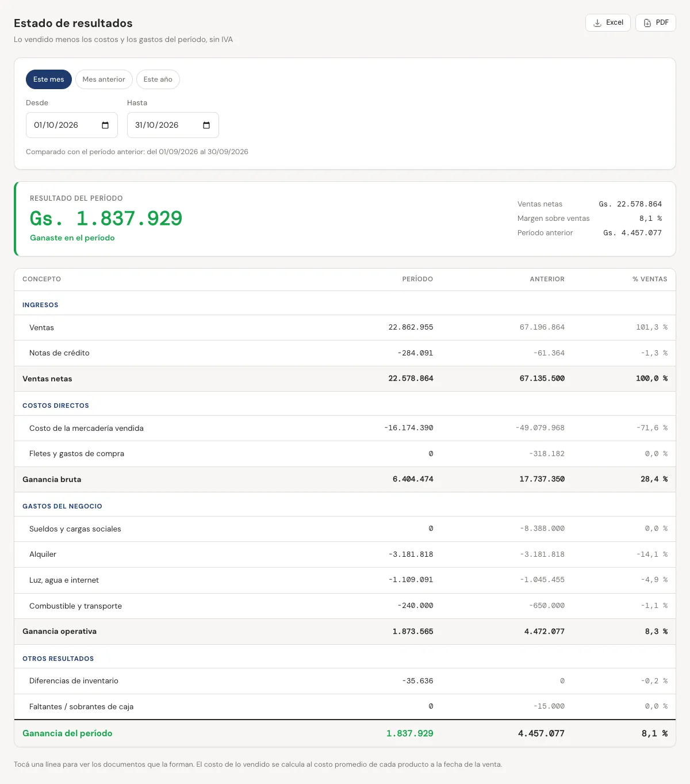This screenshot has width=690, height=784.
Task: Click the utilities amount -1.109.091
Action: [411, 580]
